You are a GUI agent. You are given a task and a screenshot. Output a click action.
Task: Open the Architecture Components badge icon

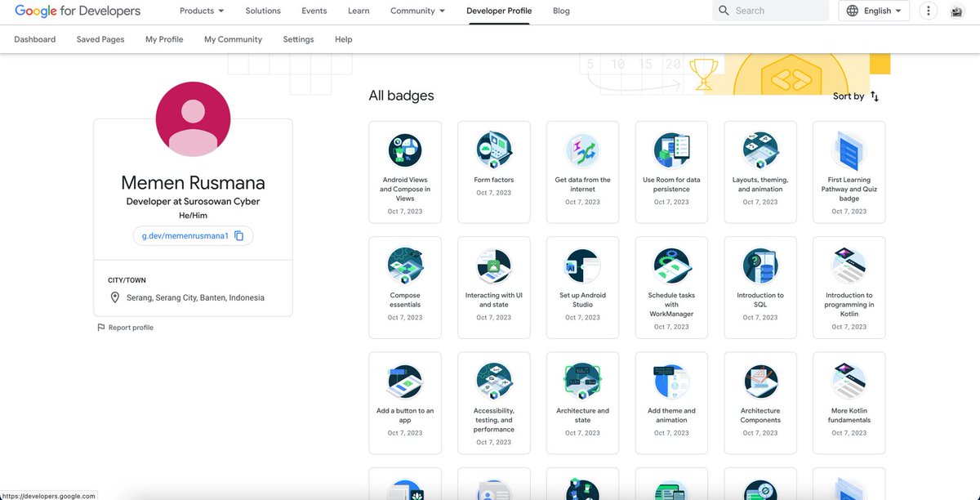[760, 381]
